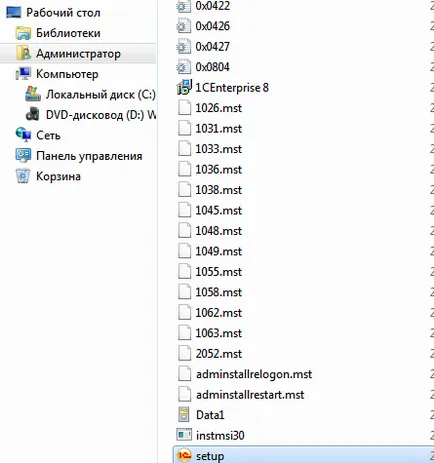
Task: Click the Корзина recycle bin icon
Action: [23, 176]
